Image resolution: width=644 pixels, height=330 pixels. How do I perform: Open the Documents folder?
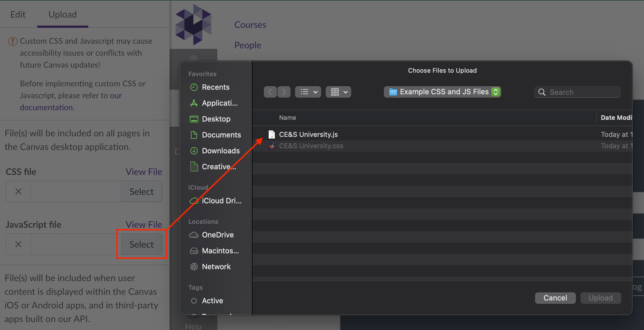pos(221,135)
